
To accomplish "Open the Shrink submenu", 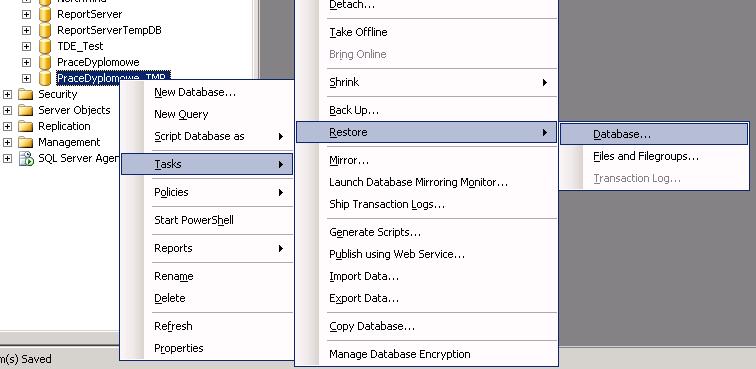I will pos(426,82).
